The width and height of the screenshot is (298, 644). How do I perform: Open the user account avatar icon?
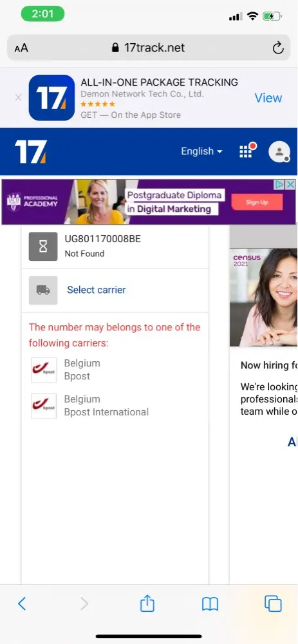279,151
